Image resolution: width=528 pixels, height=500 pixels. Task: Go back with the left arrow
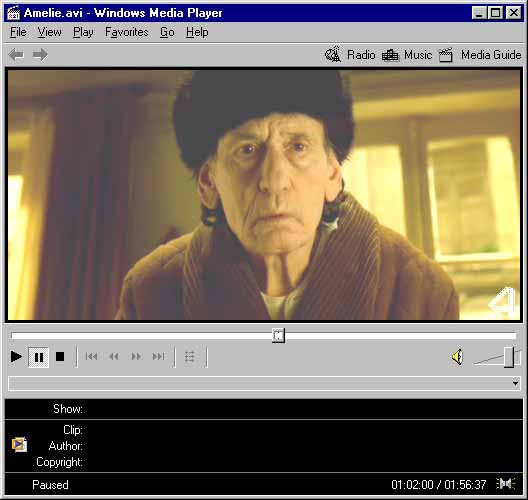[16, 55]
